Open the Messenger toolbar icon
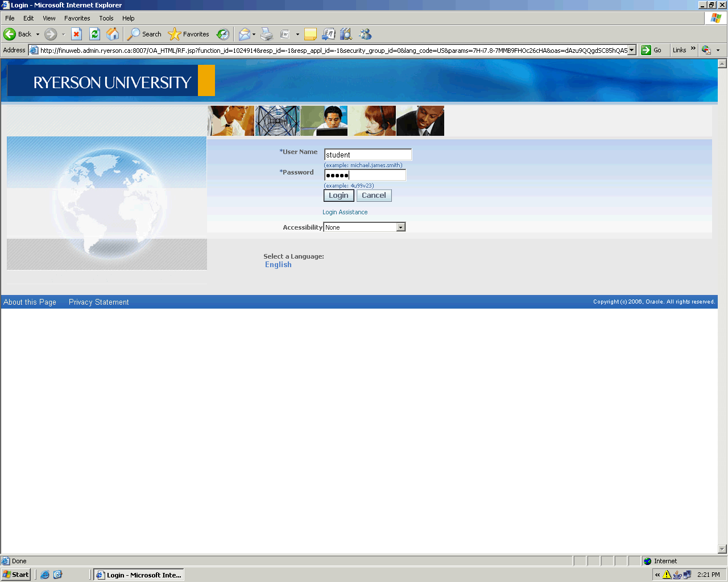This screenshot has width=728, height=582. [365, 34]
